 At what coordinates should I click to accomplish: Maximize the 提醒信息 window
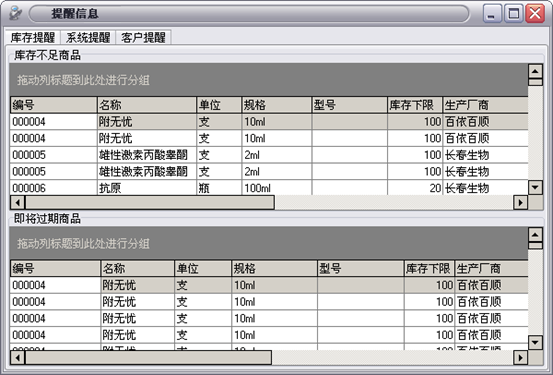(514, 14)
